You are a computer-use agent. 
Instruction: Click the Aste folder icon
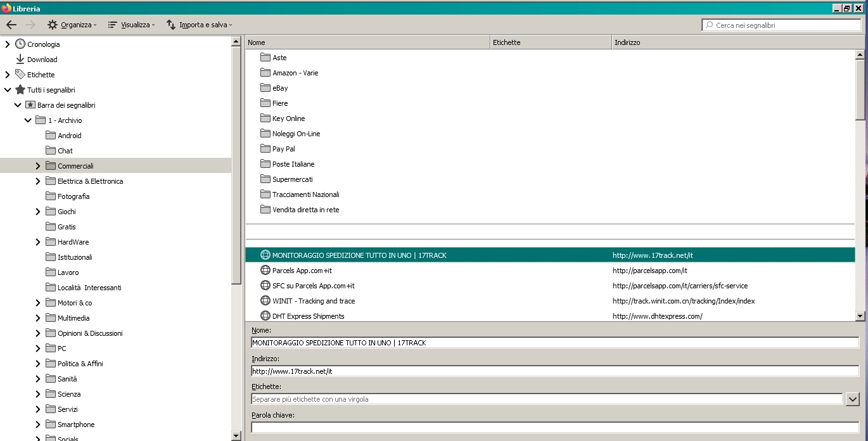265,57
